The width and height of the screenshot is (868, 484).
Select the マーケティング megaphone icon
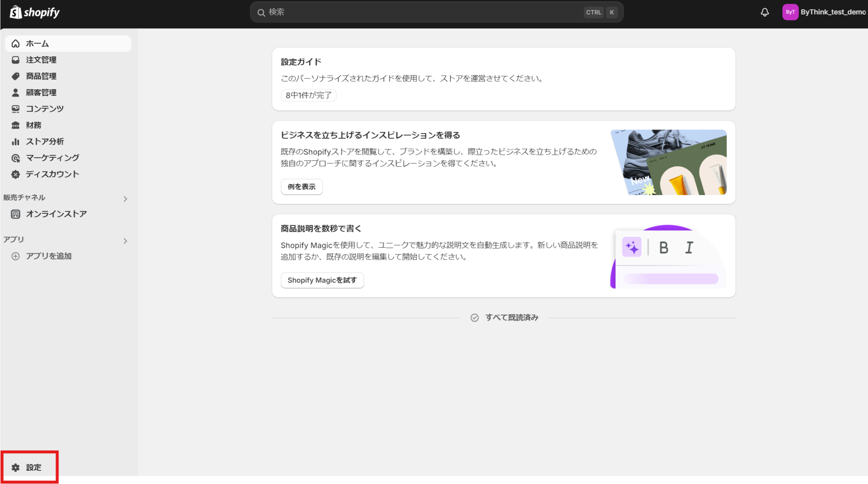pos(15,158)
